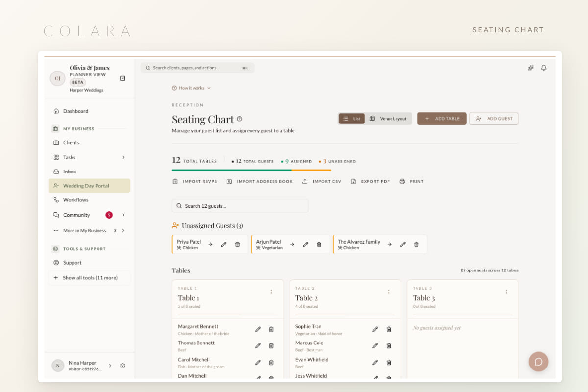The width and height of the screenshot is (588, 392).
Task: Open the chat support bubble
Action: (539, 362)
